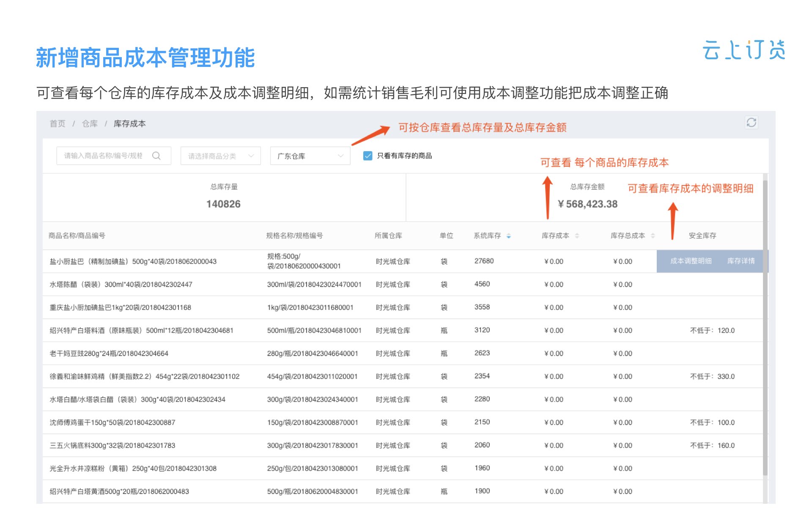Select row 盐小厨盐巴（精制加碘盐）500g*40袋
Screen dimensions: 812x508
(403, 261)
